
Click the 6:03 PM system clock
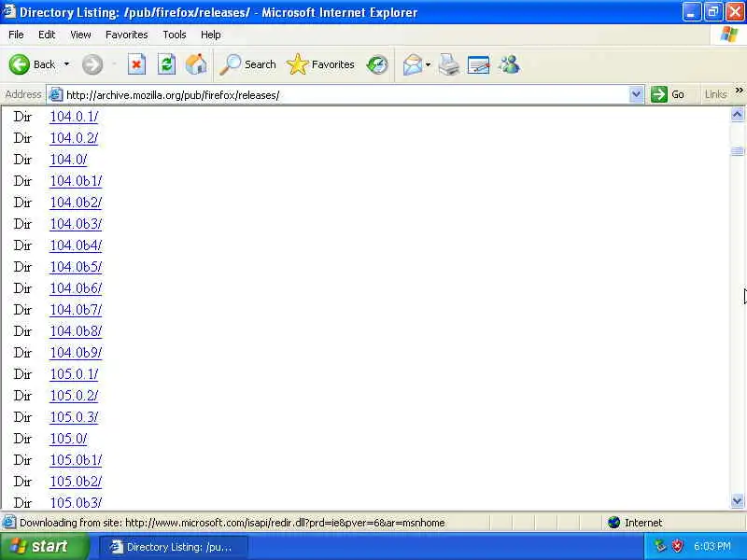point(712,546)
